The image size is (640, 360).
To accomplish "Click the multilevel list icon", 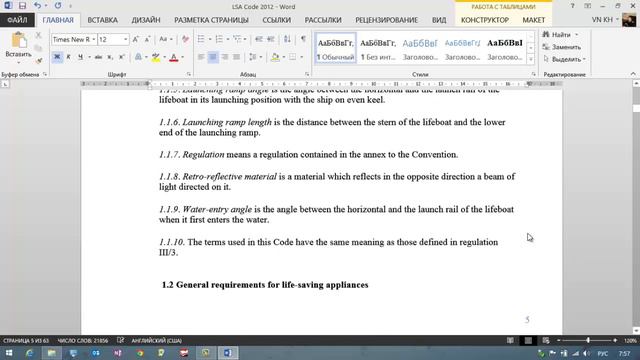I will pos(237,39).
